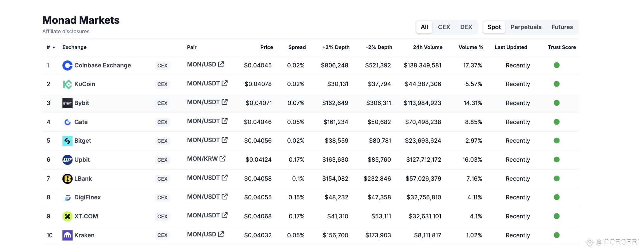Select the Perpetuals market type
This screenshot has height=250, width=644.
coord(526,27)
